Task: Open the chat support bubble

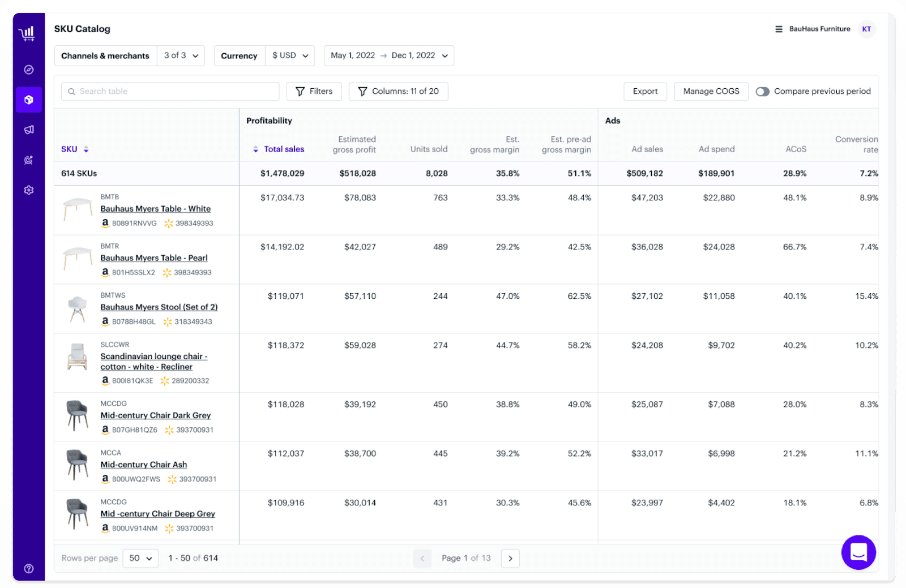Action: coord(858,552)
